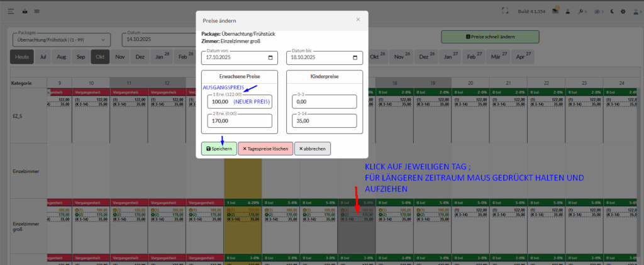Focus the 1 Erw. price input field
This screenshot has height=265, width=644.
(240, 101)
